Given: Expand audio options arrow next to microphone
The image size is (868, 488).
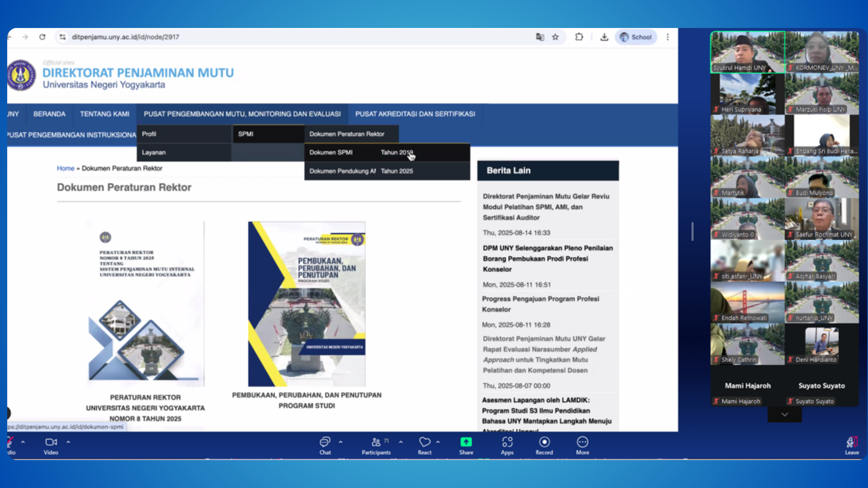Looking at the screenshot, I should coord(23,442).
